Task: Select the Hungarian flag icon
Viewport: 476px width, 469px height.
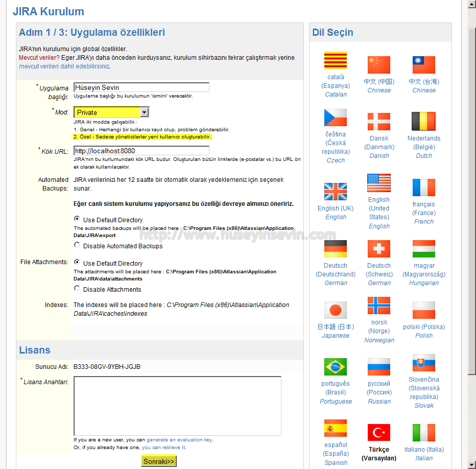Action: click(x=424, y=249)
